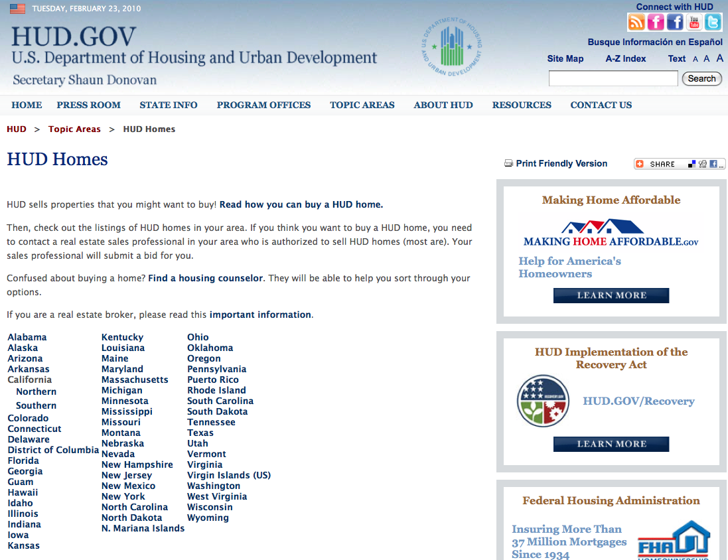The image size is (728, 560).
Task: Open HUD's Twitter page icon
Action: coord(712,22)
